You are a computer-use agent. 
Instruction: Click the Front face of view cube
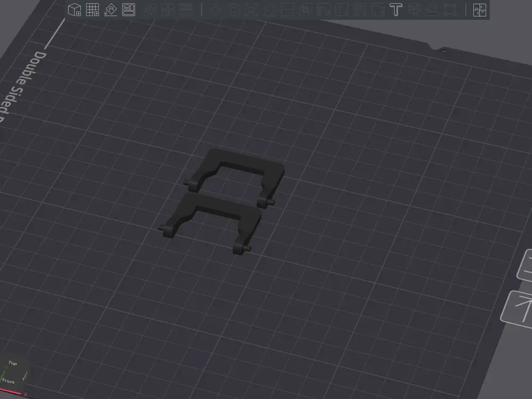tap(9, 381)
